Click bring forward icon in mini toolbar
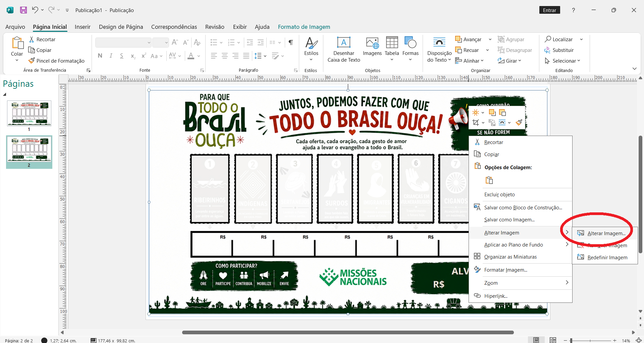The width and height of the screenshot is (644, 343). tap(492, 113)
